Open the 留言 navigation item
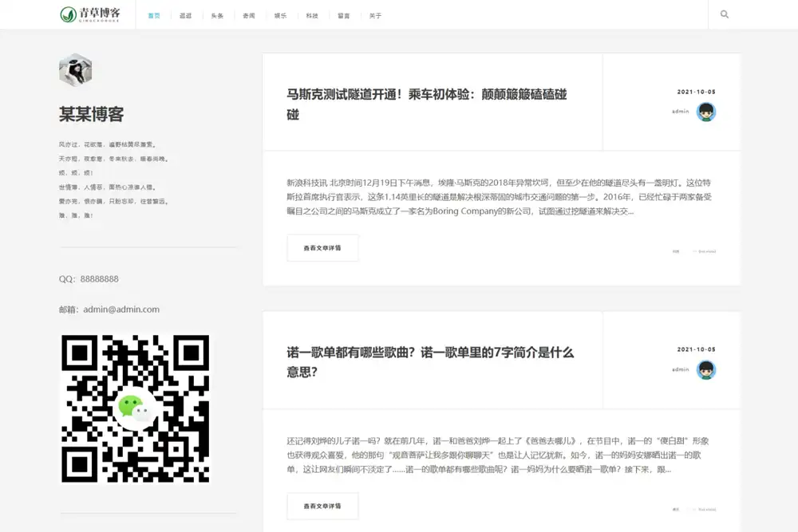The height and width of the screenshot is (532, 798). pos(344,16)
